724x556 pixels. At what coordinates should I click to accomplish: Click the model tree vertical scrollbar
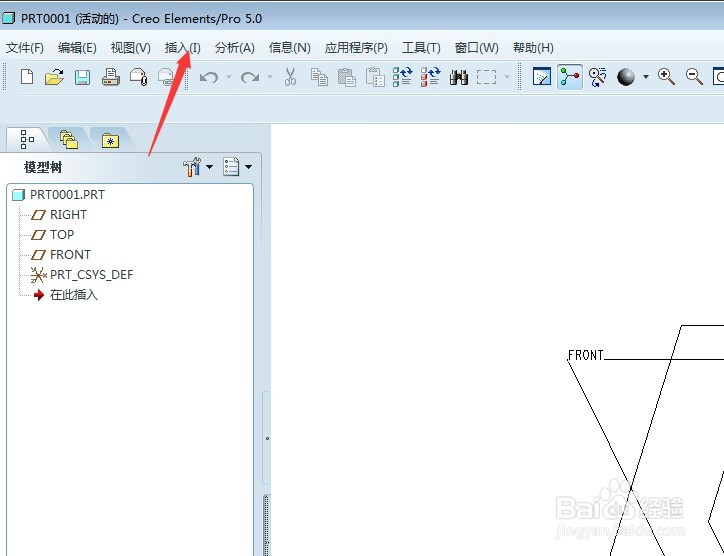pyautogui.click(x=266, y=525)
